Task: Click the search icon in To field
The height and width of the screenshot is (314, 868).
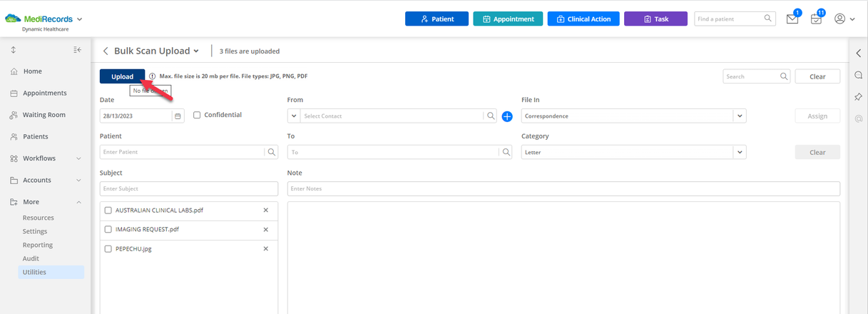Action: point(506,152)
